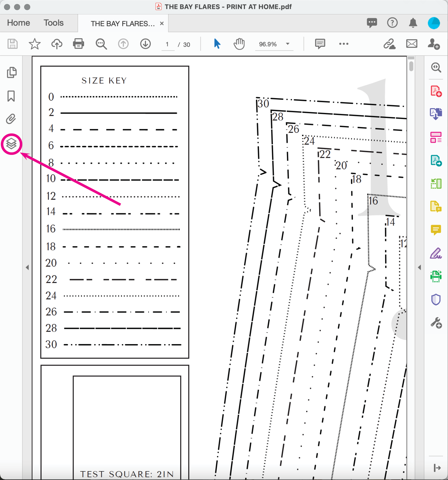The height and width of the screenshot is (480, 448).
Task: Click the 96.9% zoom field
Action: (x=268, y=44)
